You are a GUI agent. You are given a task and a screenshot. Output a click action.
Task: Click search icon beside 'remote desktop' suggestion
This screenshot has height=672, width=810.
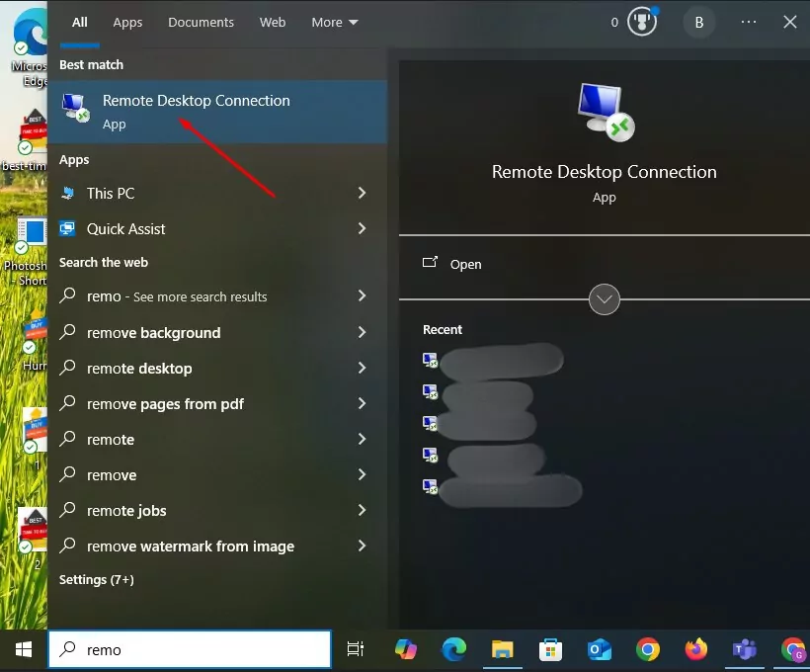[x=68, y=368]
